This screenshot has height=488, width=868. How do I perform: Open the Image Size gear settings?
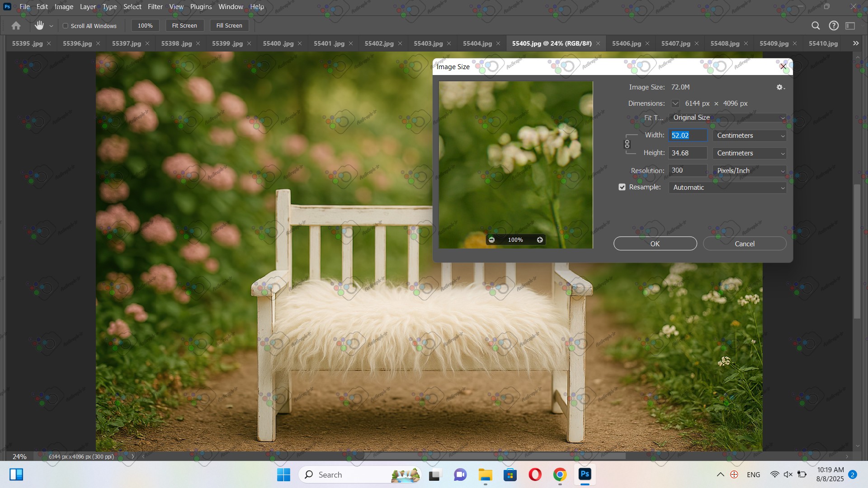pos(780,87)
